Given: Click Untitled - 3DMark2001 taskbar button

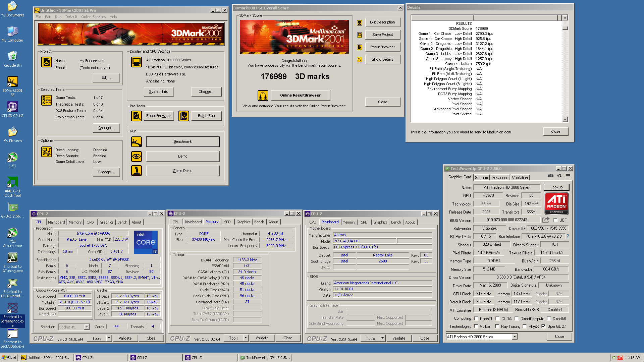Looking at the screenshot, I should click(x=46, y=358).
